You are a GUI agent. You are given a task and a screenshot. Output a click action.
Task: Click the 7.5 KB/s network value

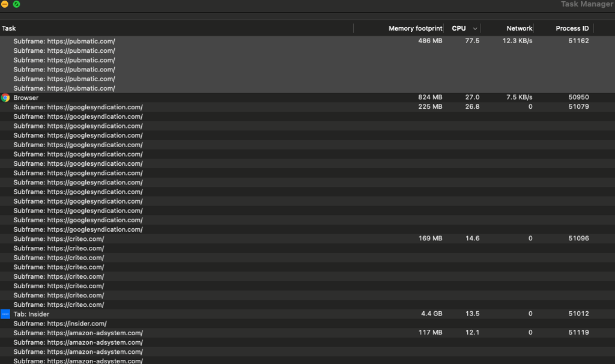tap(520, 97)
